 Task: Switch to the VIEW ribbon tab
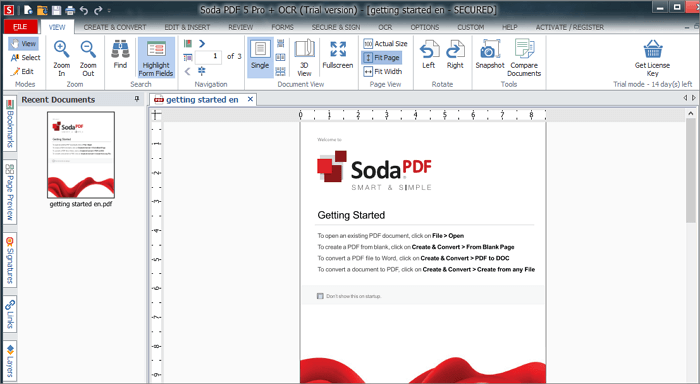click(x=57, y=27)
